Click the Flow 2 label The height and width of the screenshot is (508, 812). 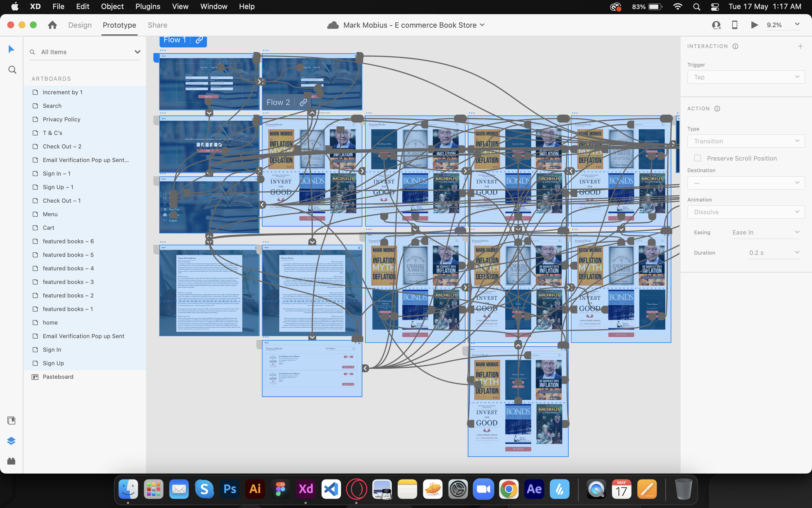click(x=278, y=102)
